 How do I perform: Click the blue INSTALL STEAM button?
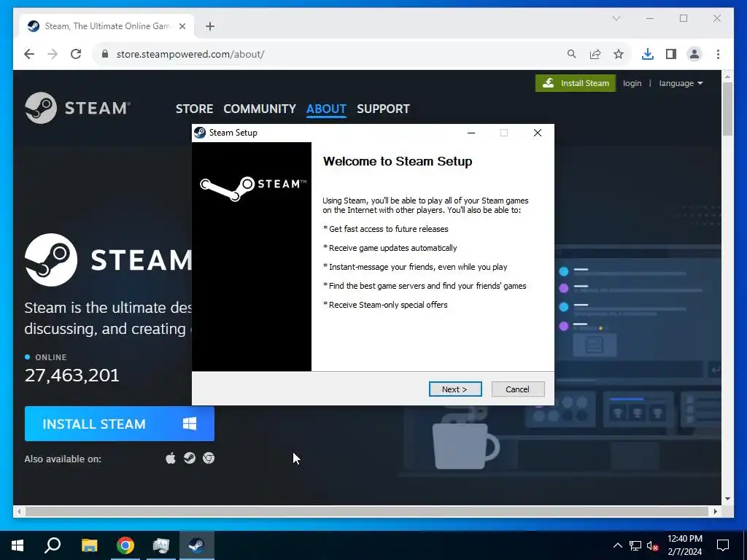coord(120,424)
